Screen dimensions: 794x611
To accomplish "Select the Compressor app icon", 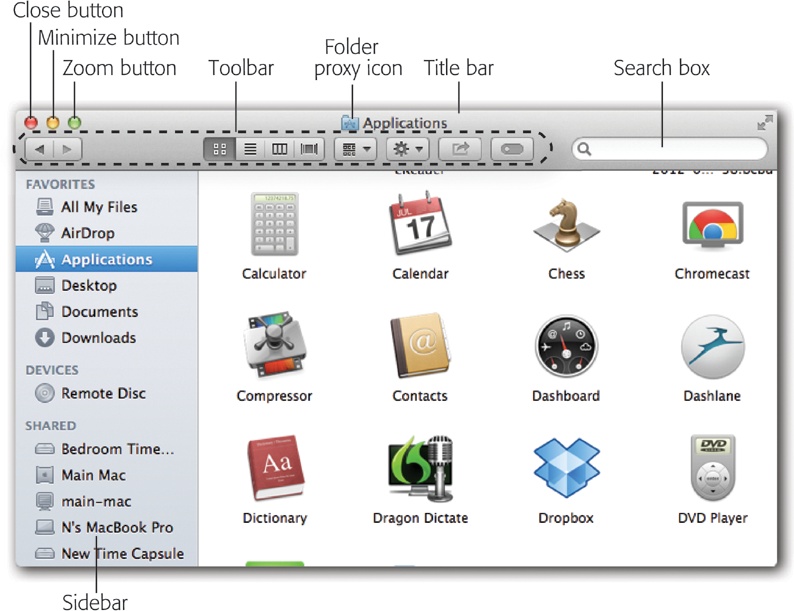I will coord(274,346).
